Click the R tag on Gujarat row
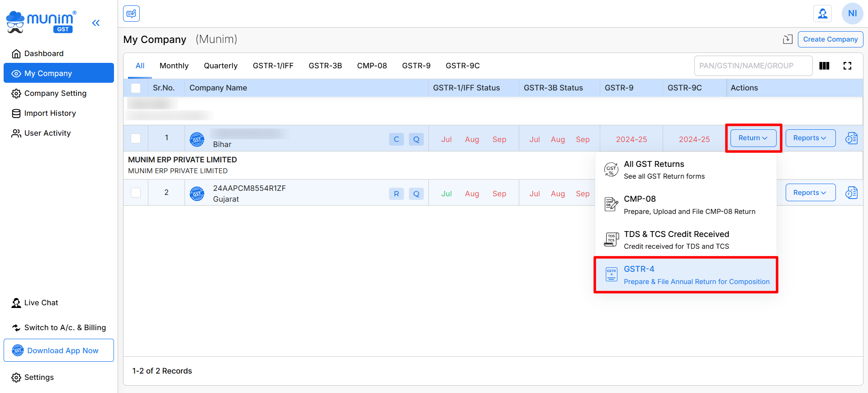 tap(396, 194)
